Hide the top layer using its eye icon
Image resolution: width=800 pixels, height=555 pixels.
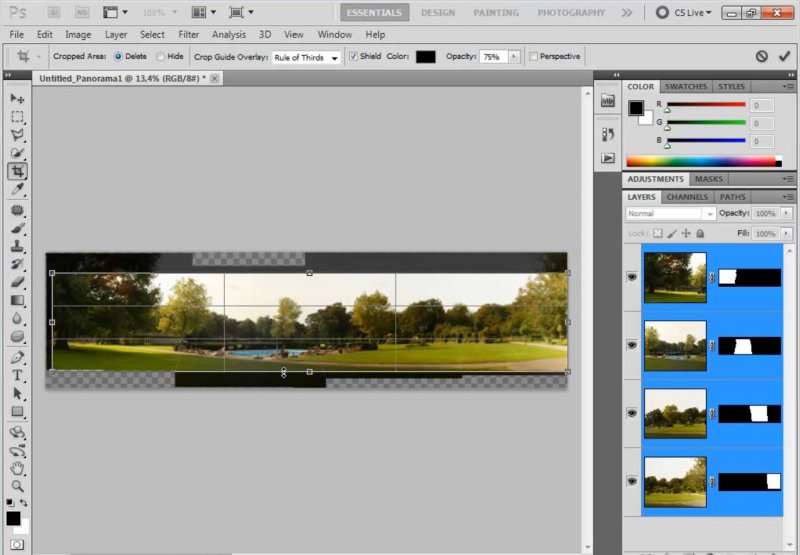[632, 277]
